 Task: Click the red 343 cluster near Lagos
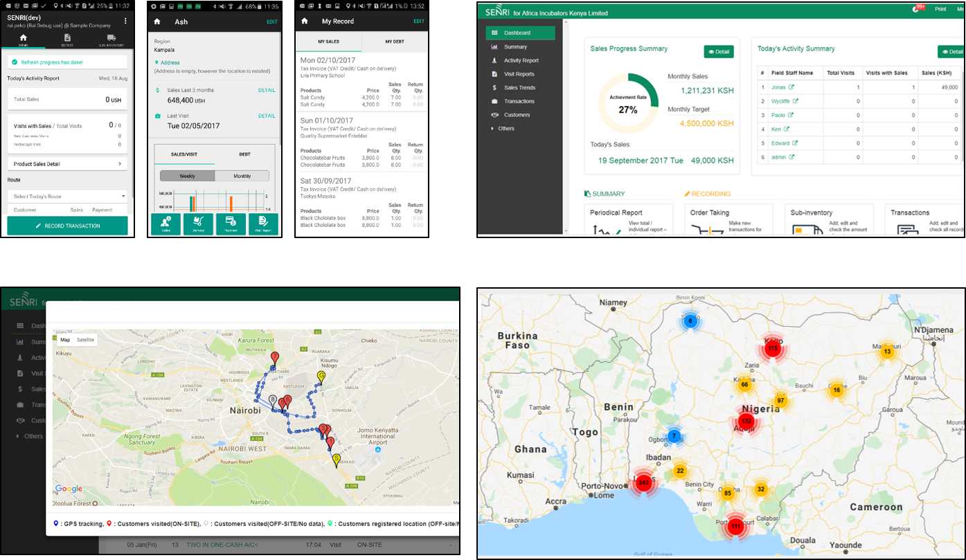tap(644, 482)
